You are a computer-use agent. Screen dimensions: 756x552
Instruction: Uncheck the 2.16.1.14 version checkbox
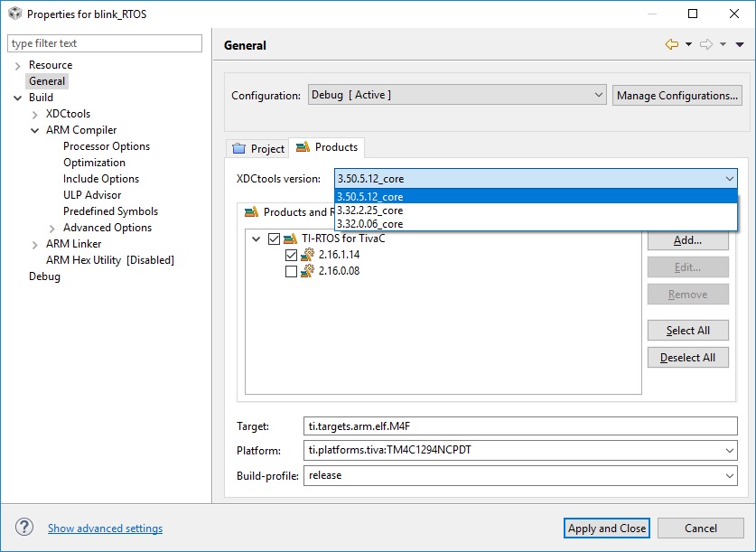(x=291, y=255)
